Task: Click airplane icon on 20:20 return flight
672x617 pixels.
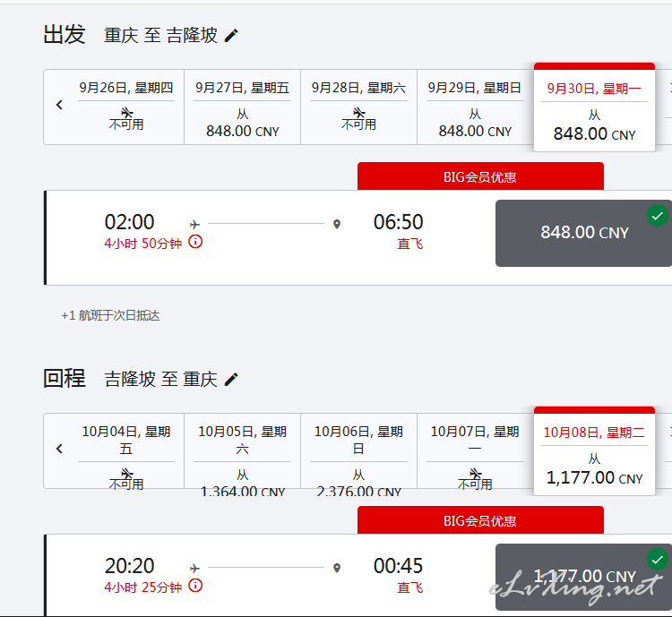Action: pos(195,568)
